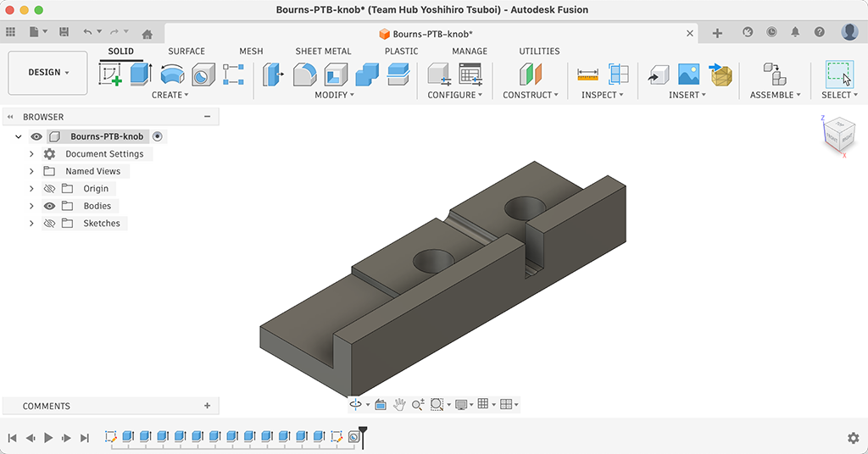Open the CREATE dropdown menu
This screenshot has width=868, height=454.
point(170,95)
